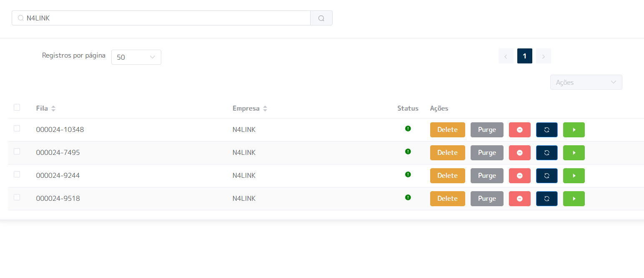The image size is (644, 278).
Task: Sort table by Fila column arrows
Action: pos(53,109)
